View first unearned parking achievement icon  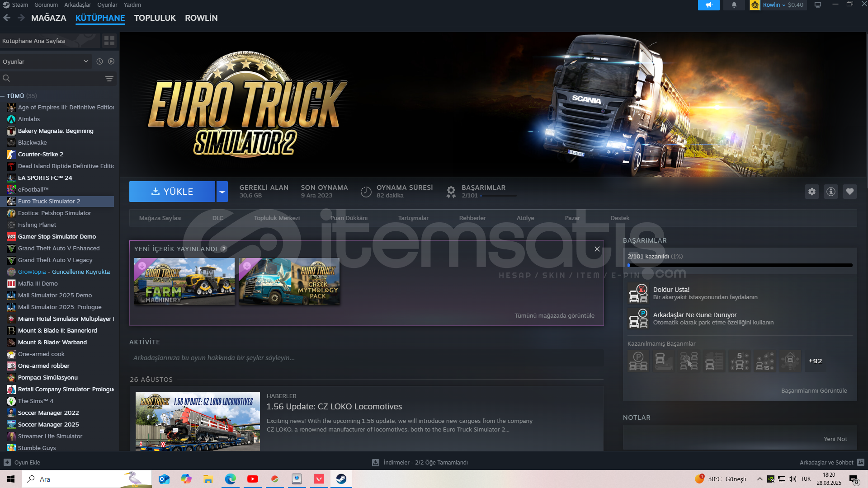[638, 361]
